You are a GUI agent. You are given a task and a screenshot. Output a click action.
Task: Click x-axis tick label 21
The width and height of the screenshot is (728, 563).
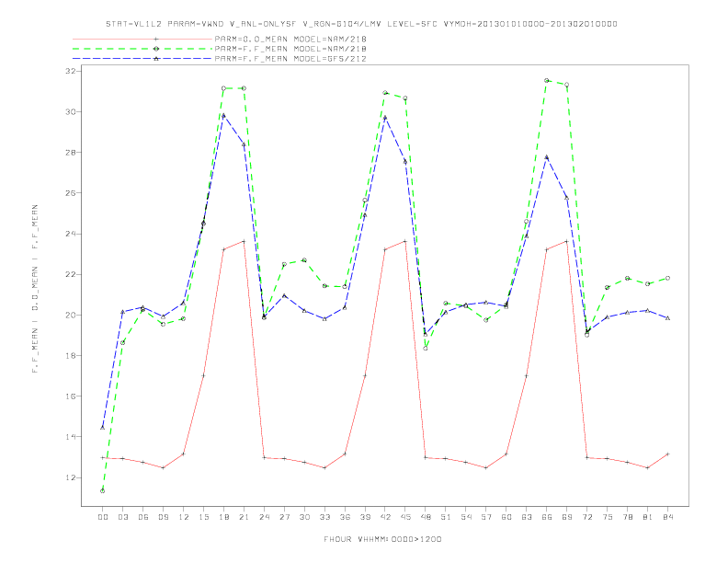[244, 517]
